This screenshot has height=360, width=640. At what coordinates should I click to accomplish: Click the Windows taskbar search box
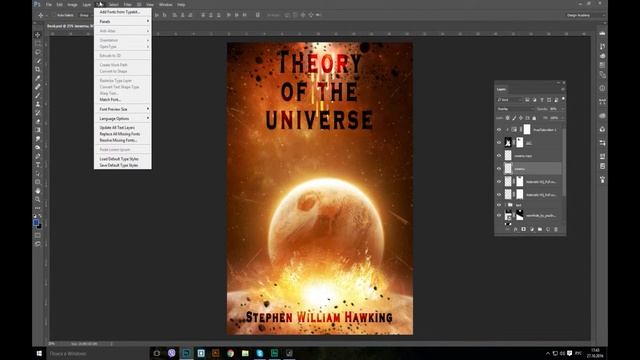click(x=97, y=353)
